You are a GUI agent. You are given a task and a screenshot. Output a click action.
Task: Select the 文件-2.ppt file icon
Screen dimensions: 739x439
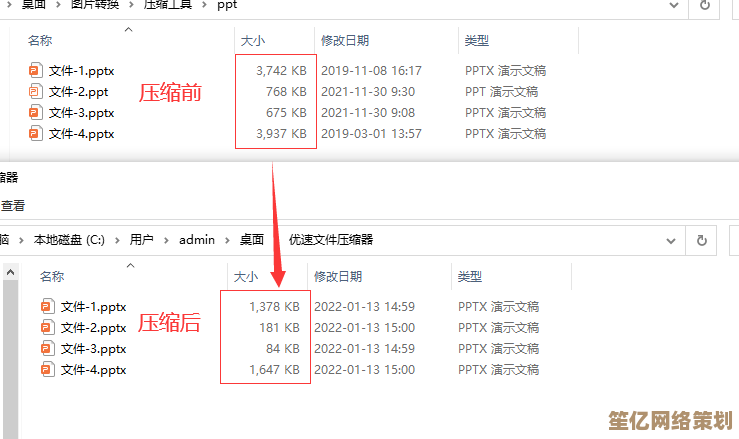(x=35, y=91)
